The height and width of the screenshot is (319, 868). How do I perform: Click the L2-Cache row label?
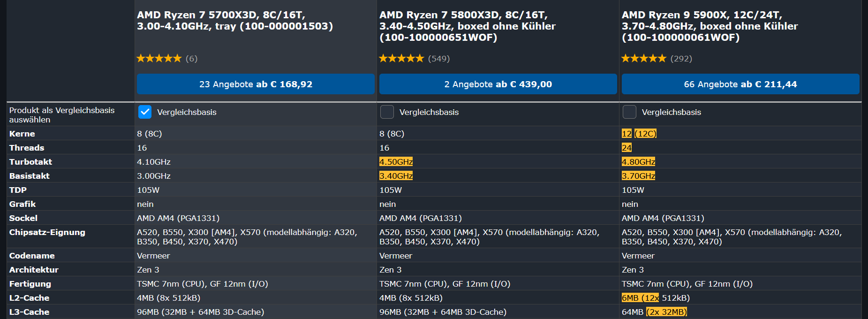(x=29, y=298)
